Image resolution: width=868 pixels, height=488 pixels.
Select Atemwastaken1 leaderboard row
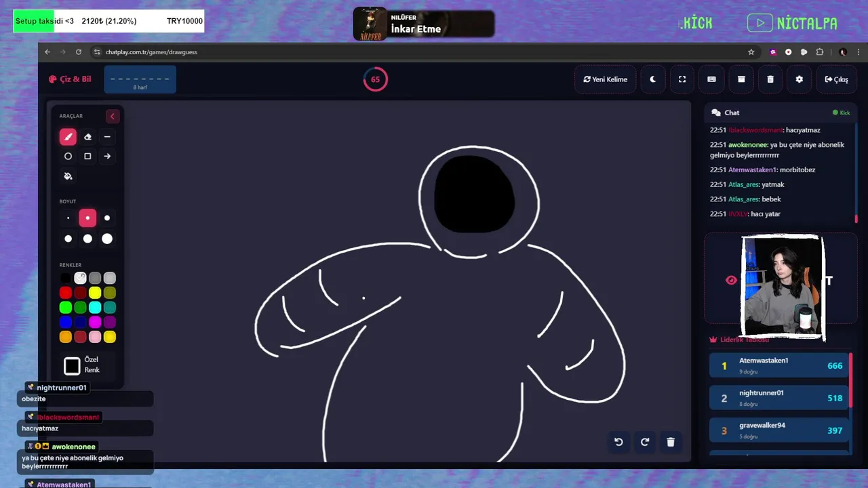click(x=780, y=365)
